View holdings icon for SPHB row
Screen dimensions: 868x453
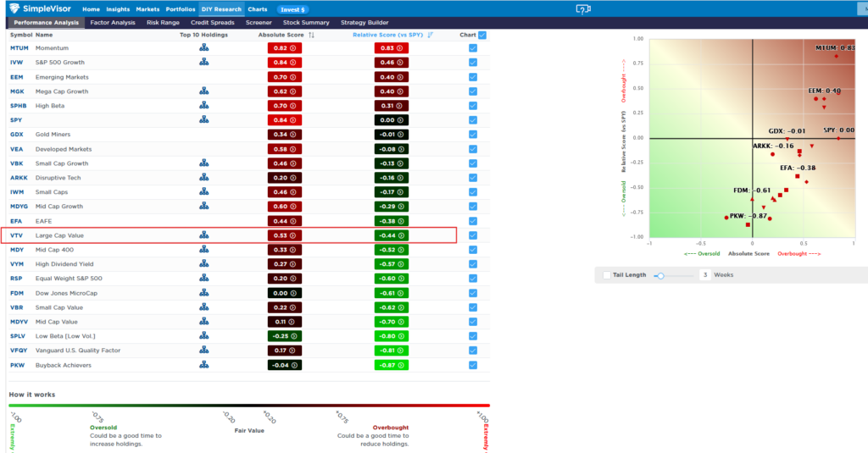203,105
